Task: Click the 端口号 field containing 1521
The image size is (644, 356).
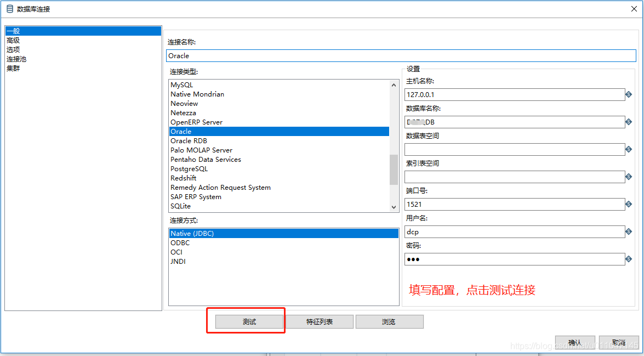Action: tap(515, 204)
